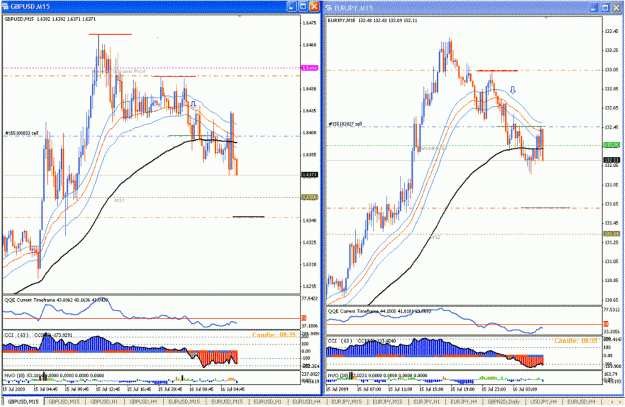The height and width of the screenshot is (407, 625).
Task: Select the USDJPY,H4 chart tab
Action: pyautogui.click(x=544, y=402)
